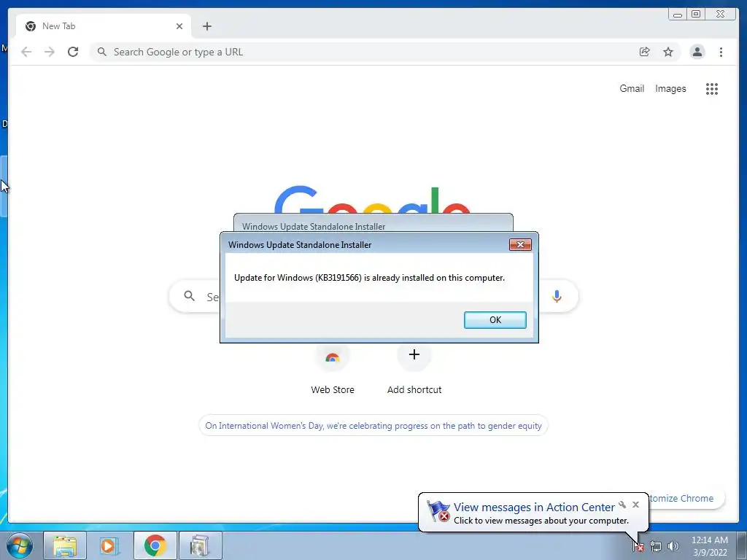Click OK in the Windows Update dialog

coord(495,320)
